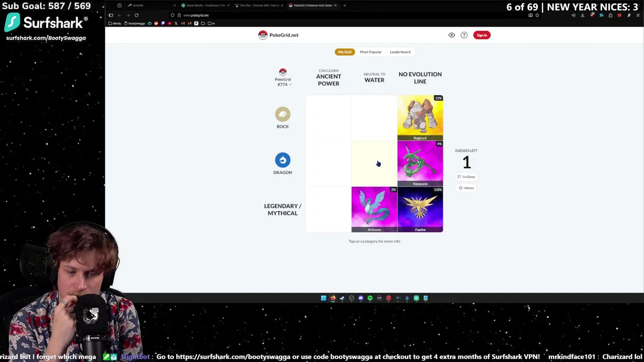This screenshot has height=362, width=644.
Task: Tap the Neutral to Water category header
Action: pyautogui.click(x=374, y=78)
